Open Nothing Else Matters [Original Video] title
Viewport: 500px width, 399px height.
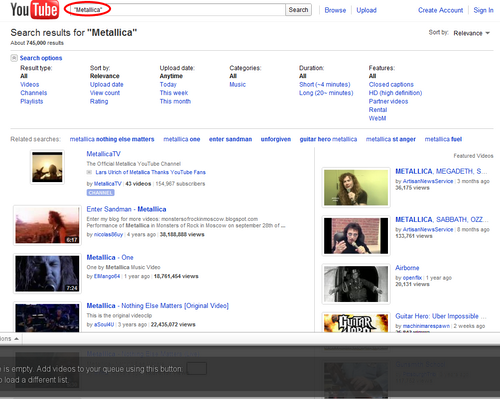pos(158,306)
